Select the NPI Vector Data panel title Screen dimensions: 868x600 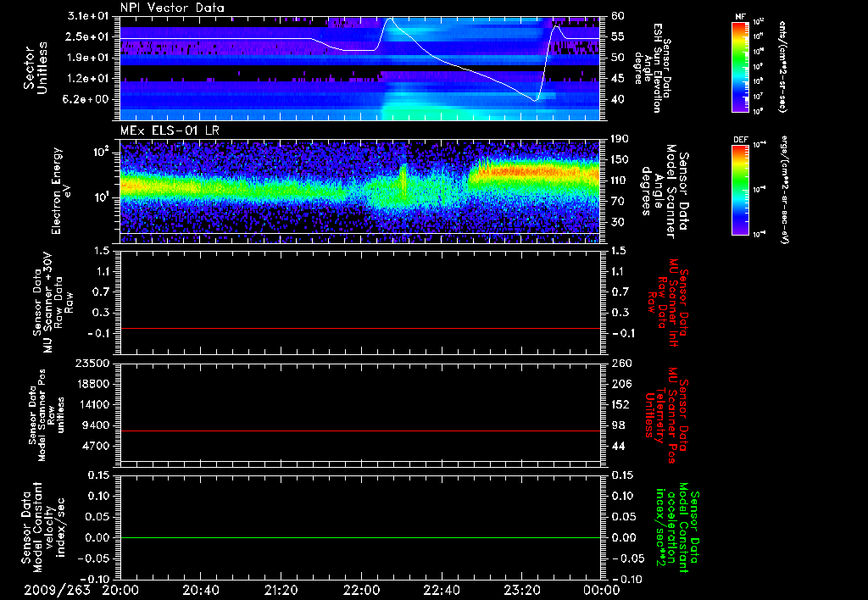click(172, 8)
